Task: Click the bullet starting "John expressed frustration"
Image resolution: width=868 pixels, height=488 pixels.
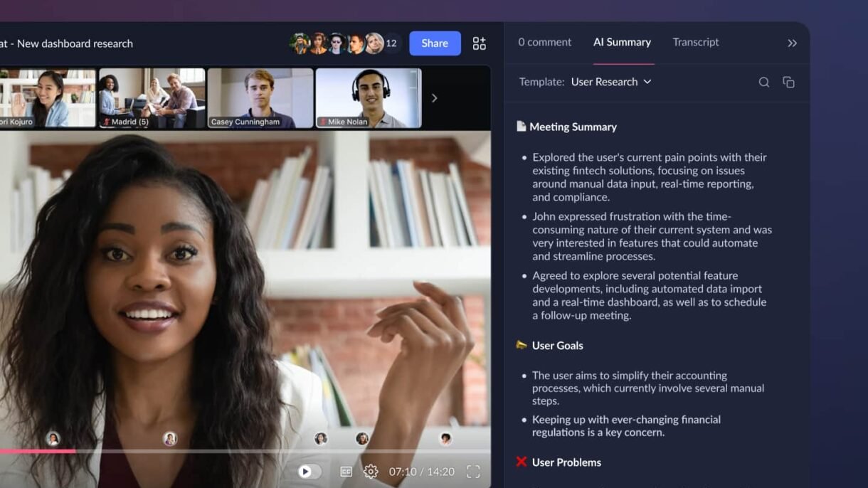Action: [x=652, y=236]
